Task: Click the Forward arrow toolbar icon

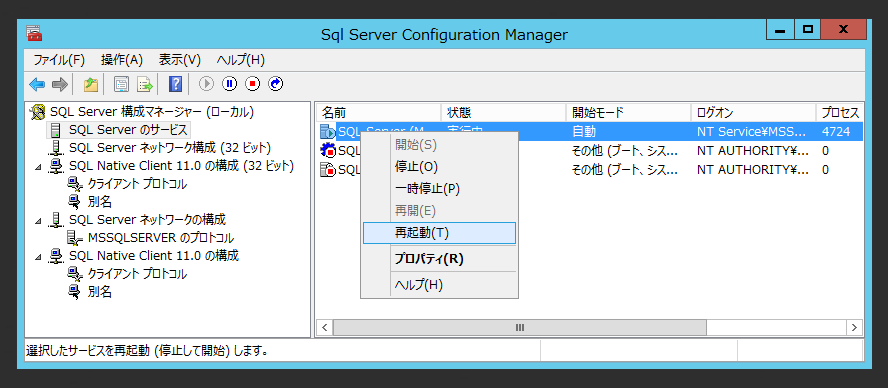Action: 59,84
